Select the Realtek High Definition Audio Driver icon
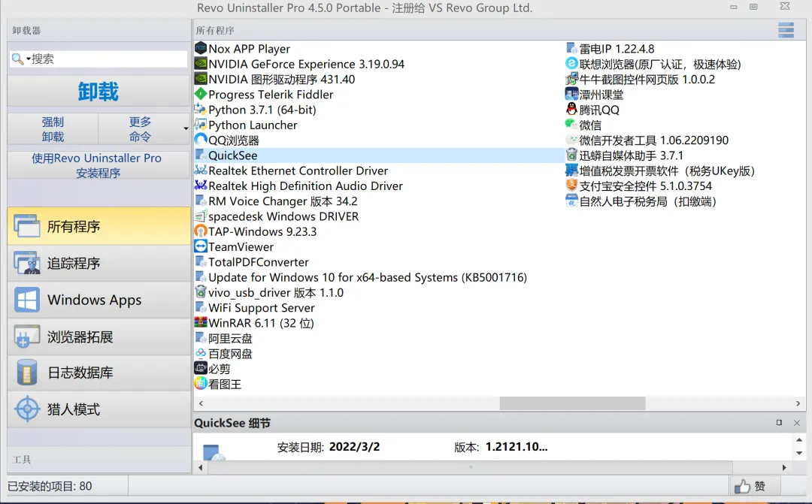Image resolution: width=812 pixels, height=504 pixels. 201,186
